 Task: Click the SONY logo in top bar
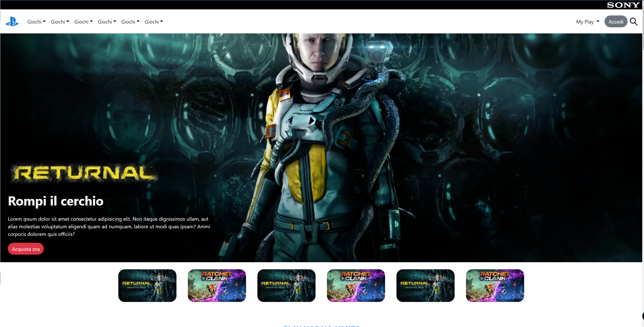623,5
